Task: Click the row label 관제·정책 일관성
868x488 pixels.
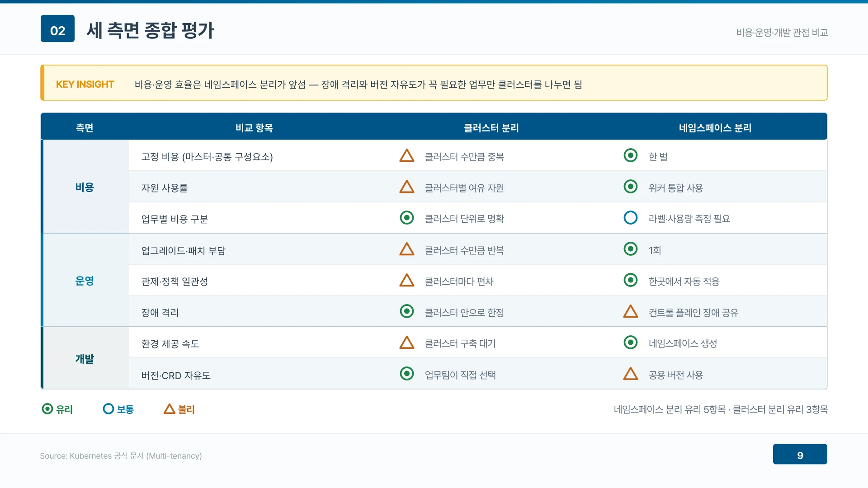Action: coord(175,282)
